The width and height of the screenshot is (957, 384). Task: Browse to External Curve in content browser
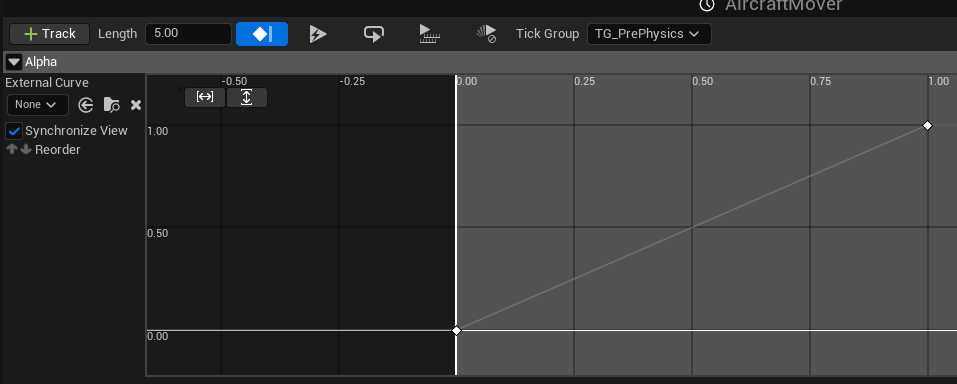pos(111,105)
